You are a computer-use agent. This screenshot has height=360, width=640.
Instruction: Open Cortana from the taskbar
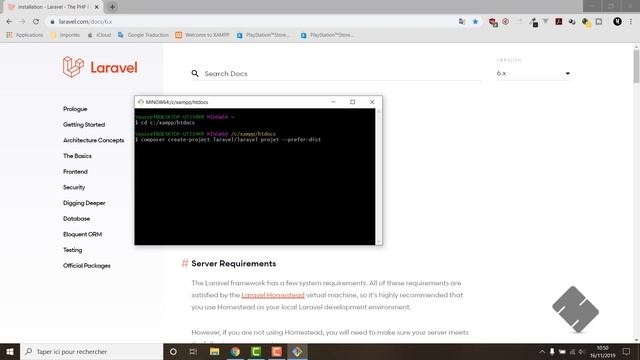click(173, 351)
